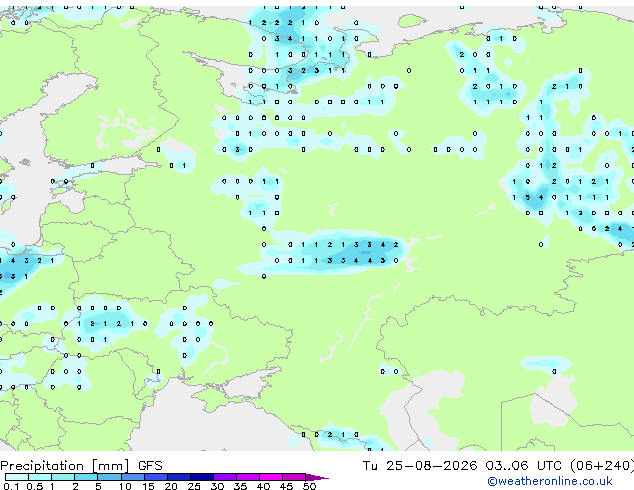
Task: Pick the legend swatch between 10 and 15
Action: click(132, 477)
